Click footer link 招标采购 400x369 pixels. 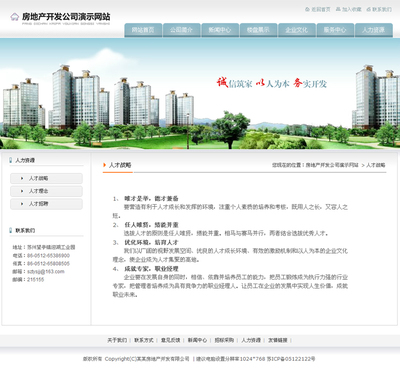pos(224,340)
